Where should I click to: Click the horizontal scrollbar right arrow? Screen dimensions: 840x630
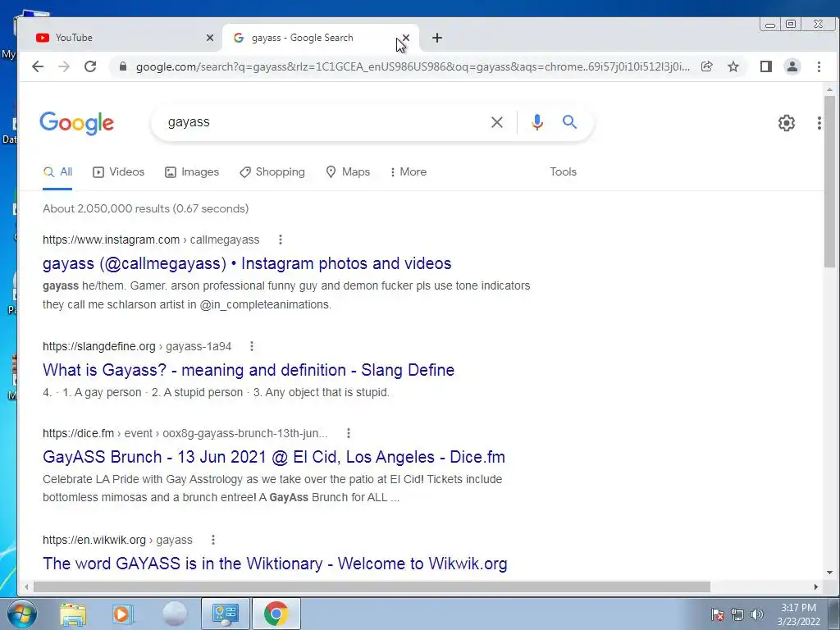pyautogui.click(x=815, y=587)
